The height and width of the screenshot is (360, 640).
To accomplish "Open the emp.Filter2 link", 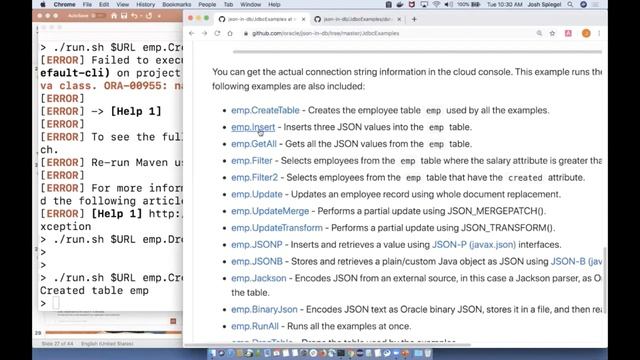I will pos(255,177).
